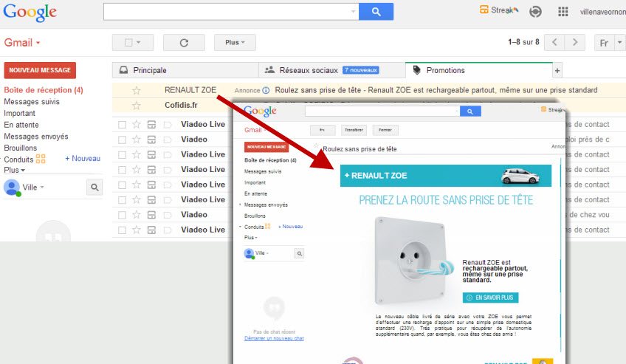
Task: Click the preview window search field
Action: 382,111
